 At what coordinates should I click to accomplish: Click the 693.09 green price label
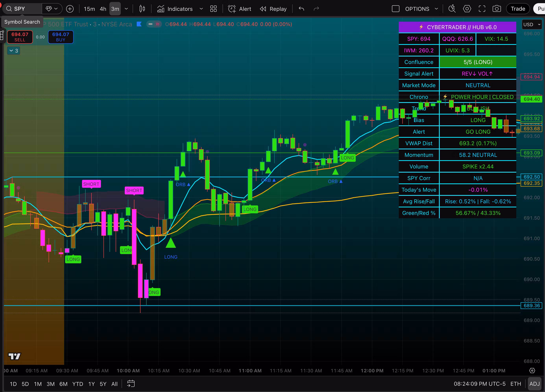pyautogui.click(x=532, y=153)
